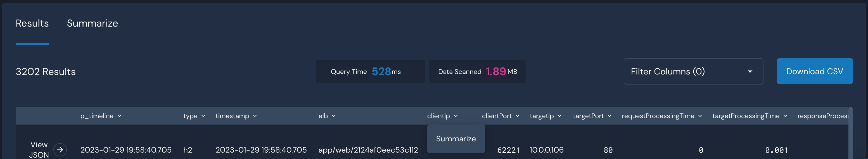This screenshot has height=159, width=868.
Task: Expand the elb column chevron
Action: (334, 116)
